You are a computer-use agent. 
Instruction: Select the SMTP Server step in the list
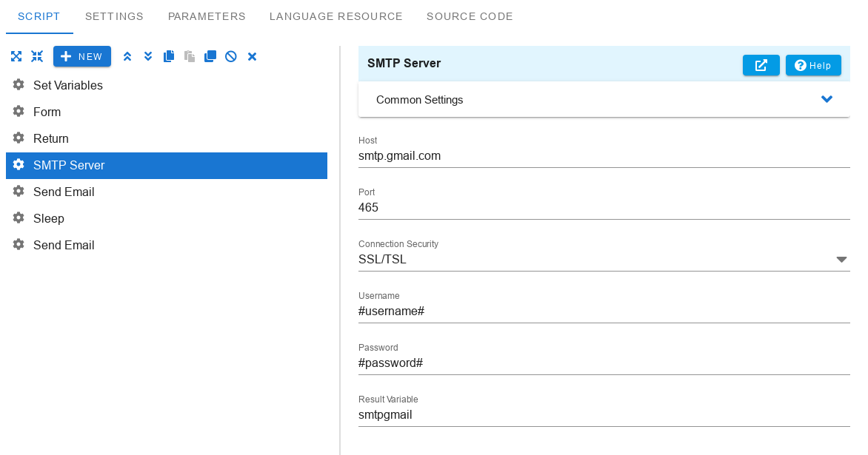click(167, 165)
